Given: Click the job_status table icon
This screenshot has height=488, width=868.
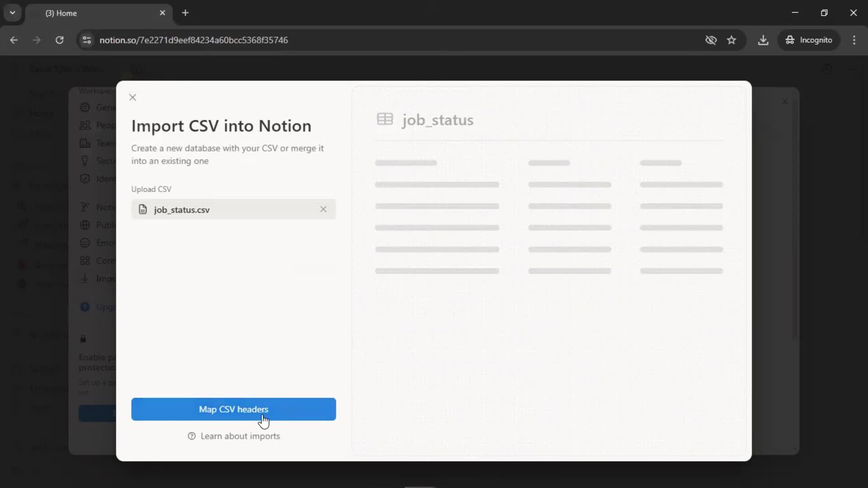Looking at the screenshot, I should 385,119.
